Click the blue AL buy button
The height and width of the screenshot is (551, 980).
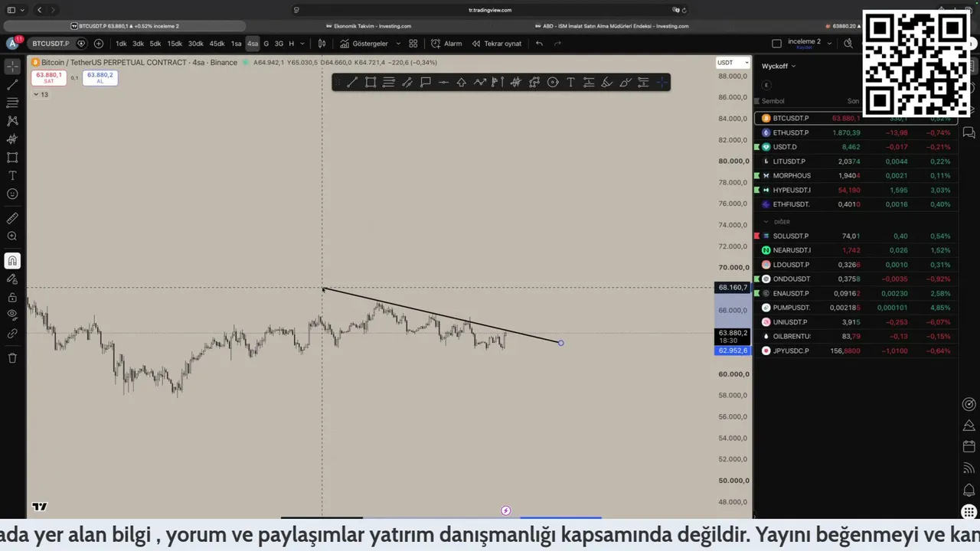click(x=100, y=77)
